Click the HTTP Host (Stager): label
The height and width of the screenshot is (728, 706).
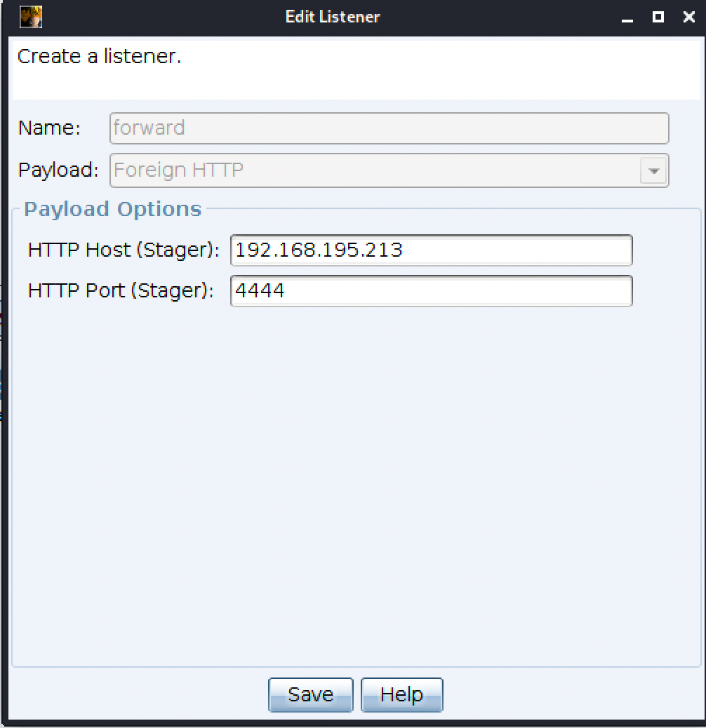click(x=124, y=250)
